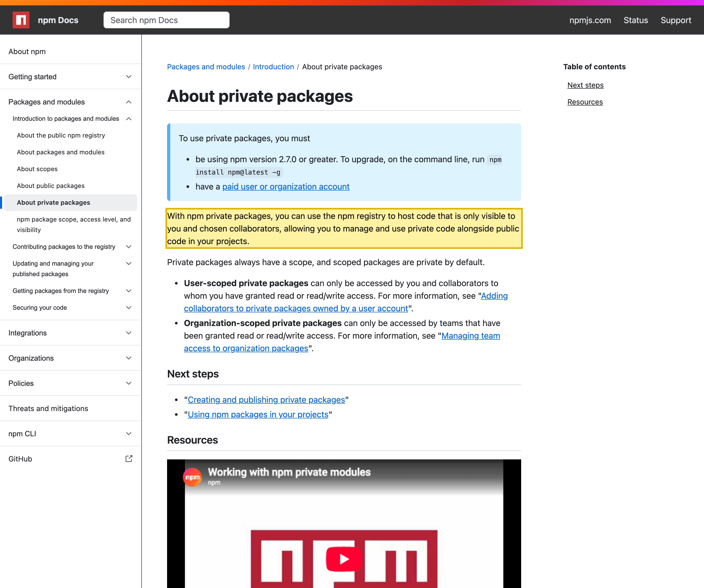Expand the Securing your code section
704x588 pixels.
[x=129, y=308]
